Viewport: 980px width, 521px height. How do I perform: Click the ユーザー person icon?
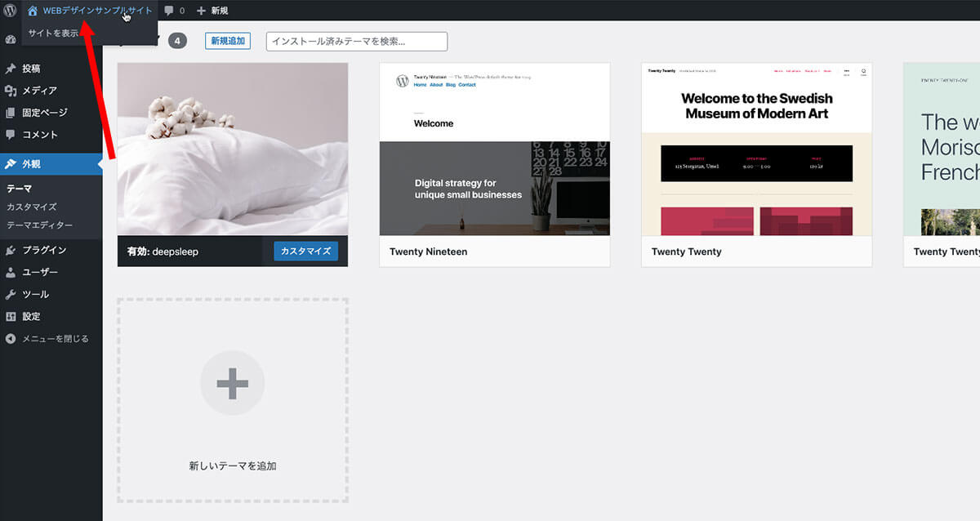(x=11, y=272)
